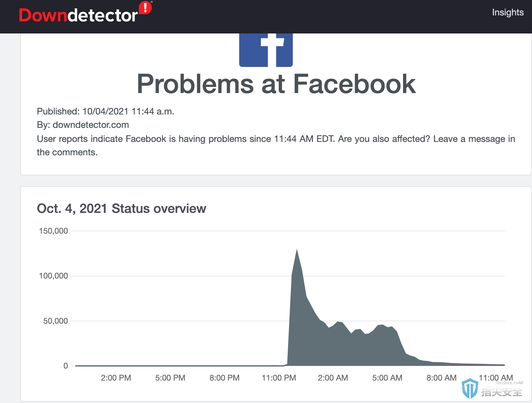Click the 8:00 PM axis label
This screenshot has height=403, width=532.
[x=224, y=378]
